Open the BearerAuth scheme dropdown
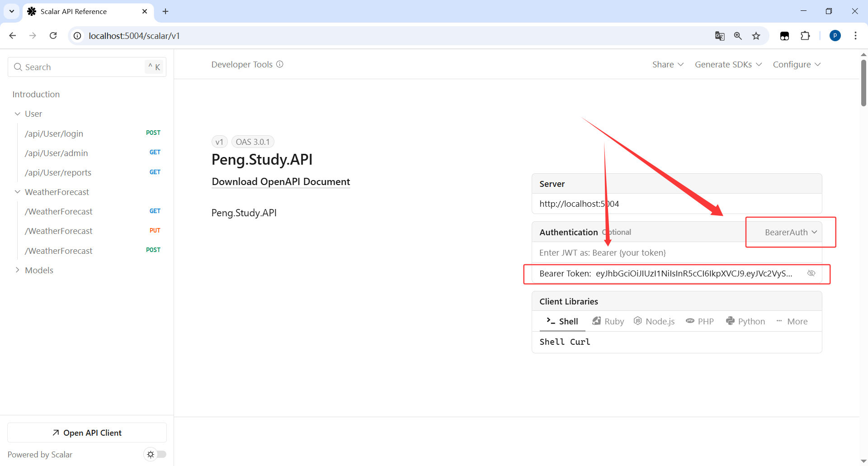The image size is (868, 466). tap(791, 232)
